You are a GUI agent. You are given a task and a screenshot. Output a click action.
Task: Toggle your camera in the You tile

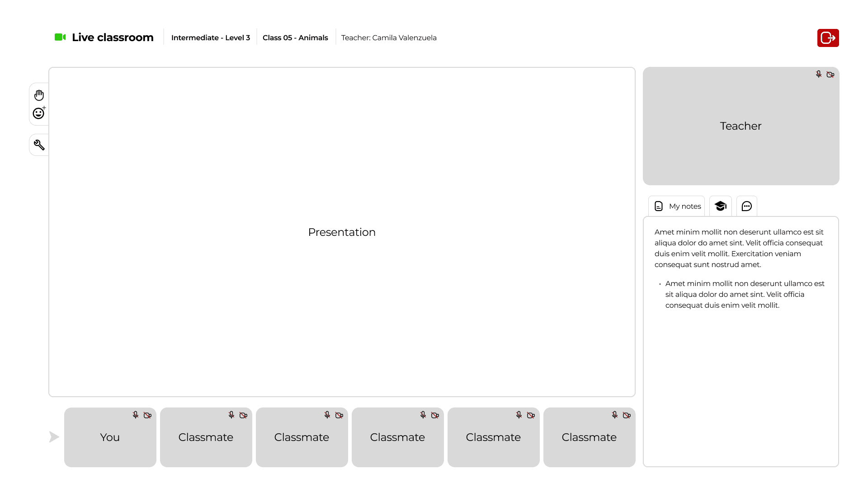(147, 415)
